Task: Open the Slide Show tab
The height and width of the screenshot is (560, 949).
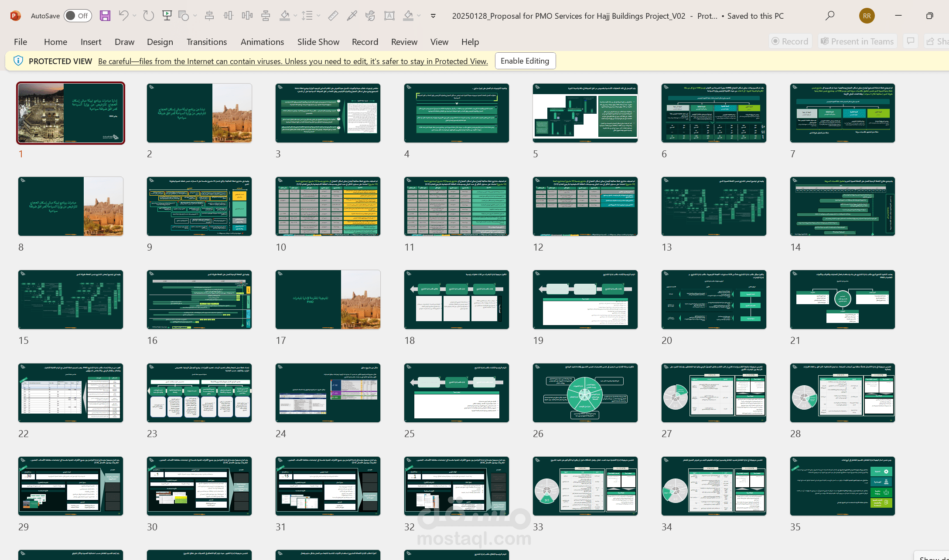Action: [318, 42]
